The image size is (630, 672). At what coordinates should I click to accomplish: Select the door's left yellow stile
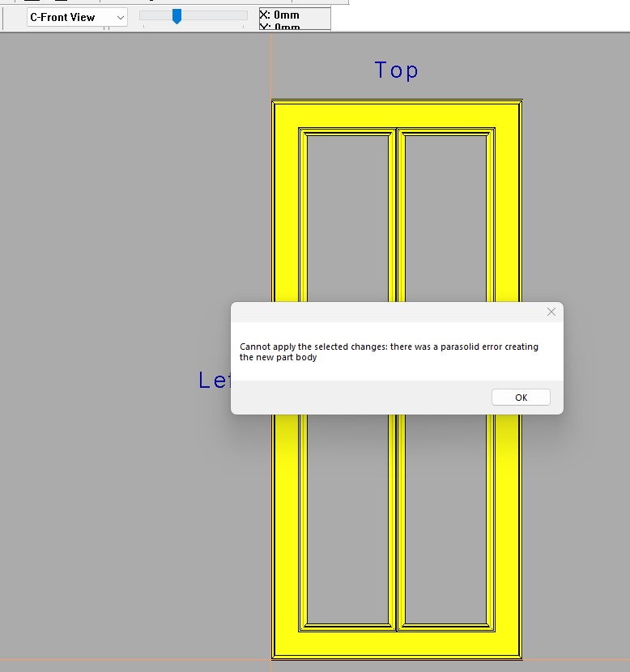[286, 243]
